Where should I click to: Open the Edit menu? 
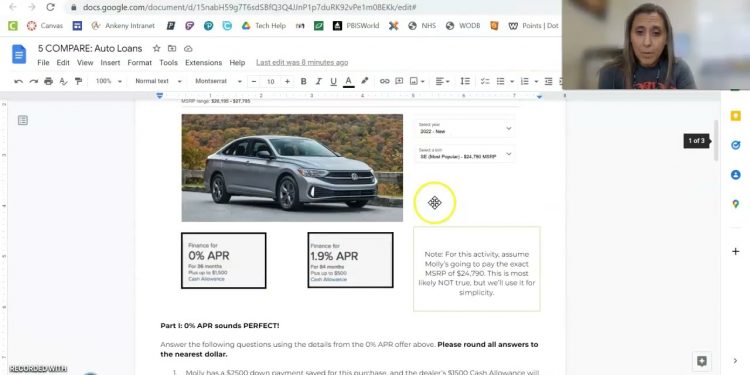[63, 63]
